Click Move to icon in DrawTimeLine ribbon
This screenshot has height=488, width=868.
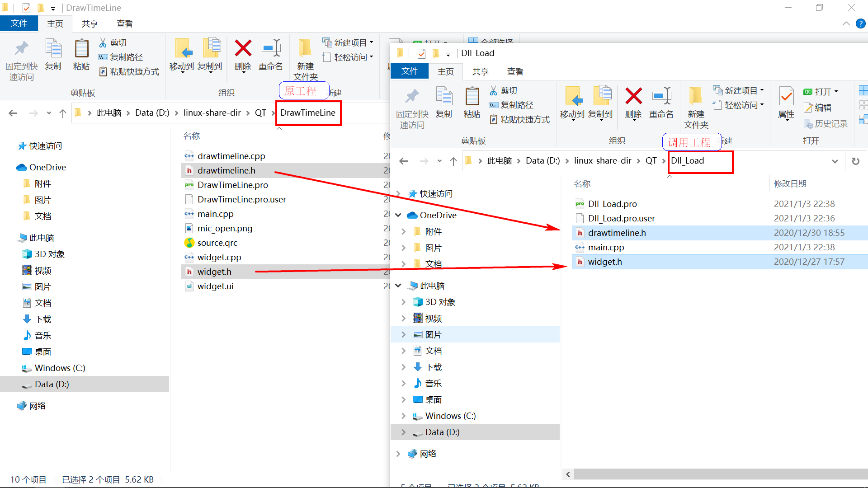coord(182,49)
